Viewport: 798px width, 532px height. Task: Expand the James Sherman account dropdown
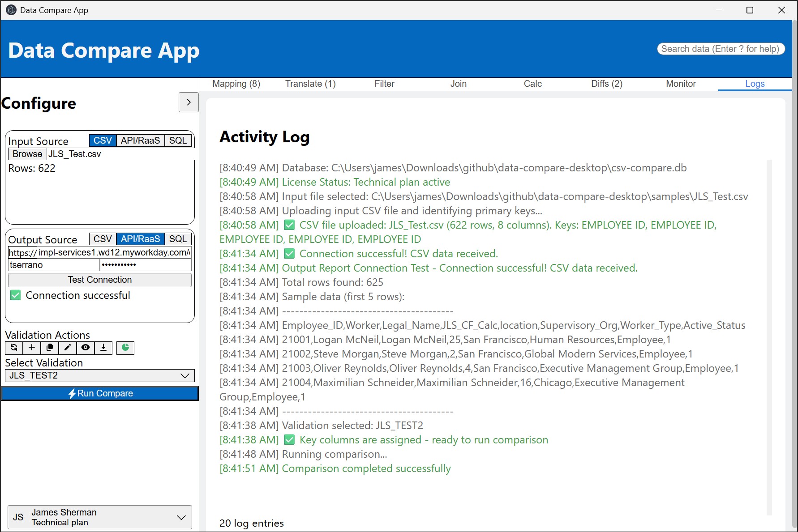[99, 517]
